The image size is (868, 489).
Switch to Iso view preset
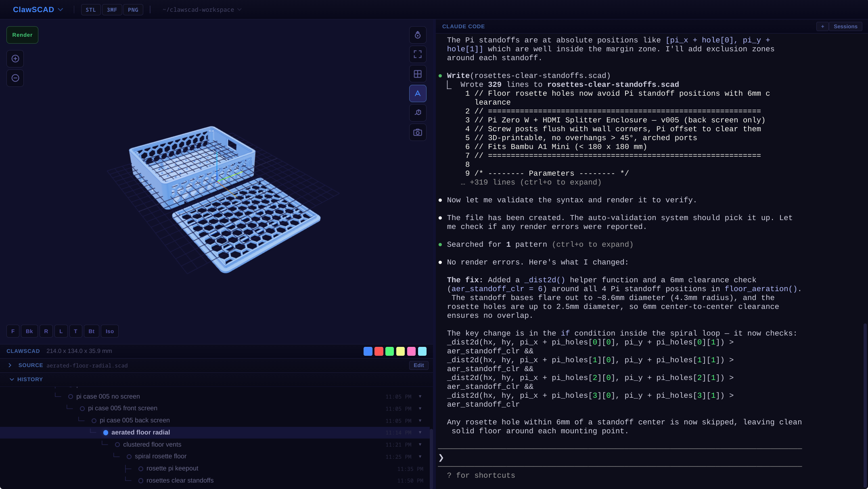tap(109, 331)
